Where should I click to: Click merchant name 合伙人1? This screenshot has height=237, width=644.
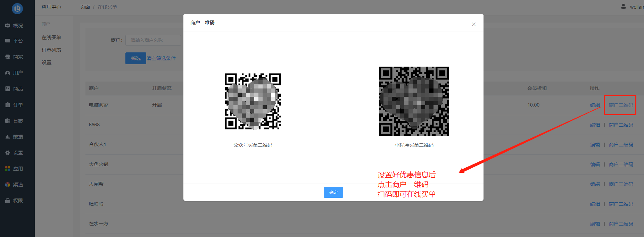[x=98, y=144]
